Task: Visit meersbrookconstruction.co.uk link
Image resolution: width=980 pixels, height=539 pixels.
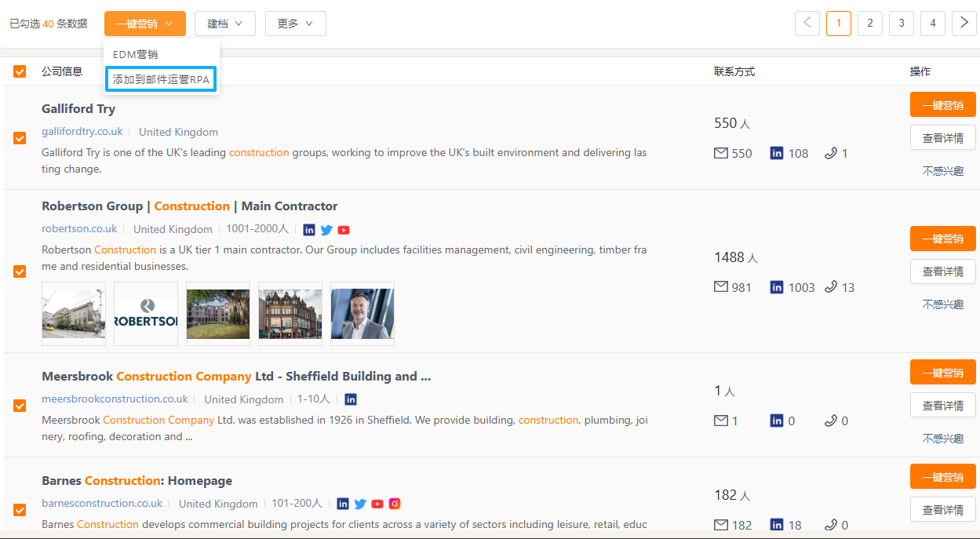Action: (x=115, y=399)
